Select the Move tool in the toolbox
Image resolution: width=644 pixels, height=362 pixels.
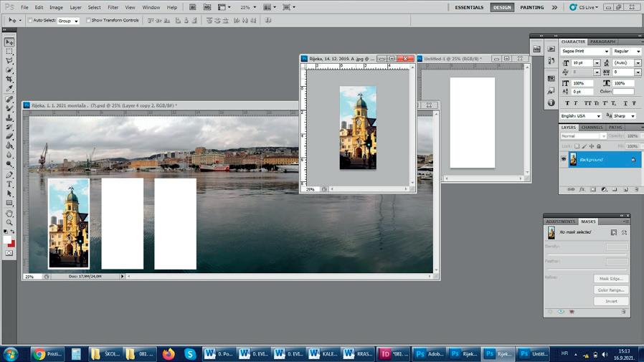click(x=9, y=42)
